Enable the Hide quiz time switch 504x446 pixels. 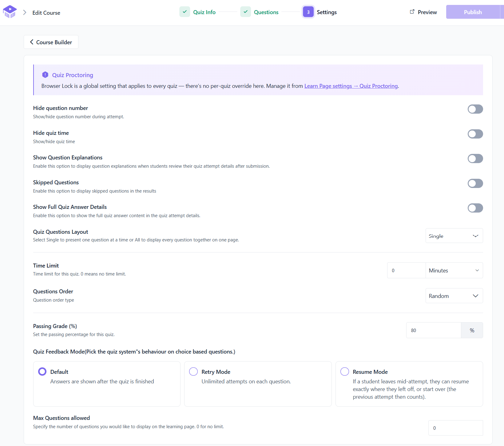tap(475, 134)
